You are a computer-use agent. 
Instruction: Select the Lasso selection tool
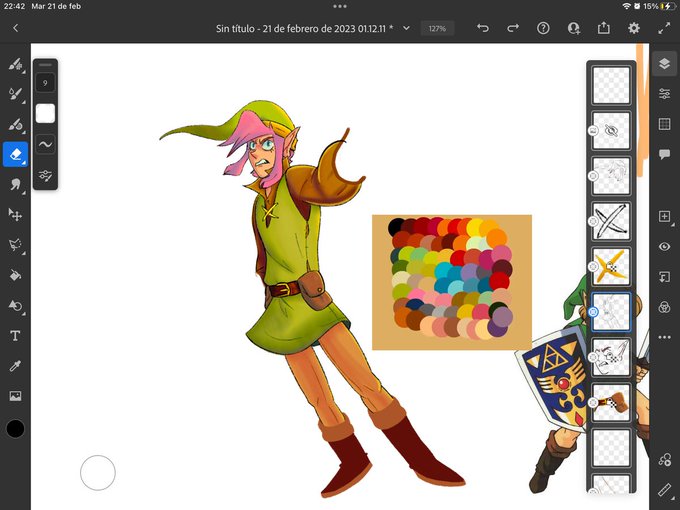pos(15,245)
